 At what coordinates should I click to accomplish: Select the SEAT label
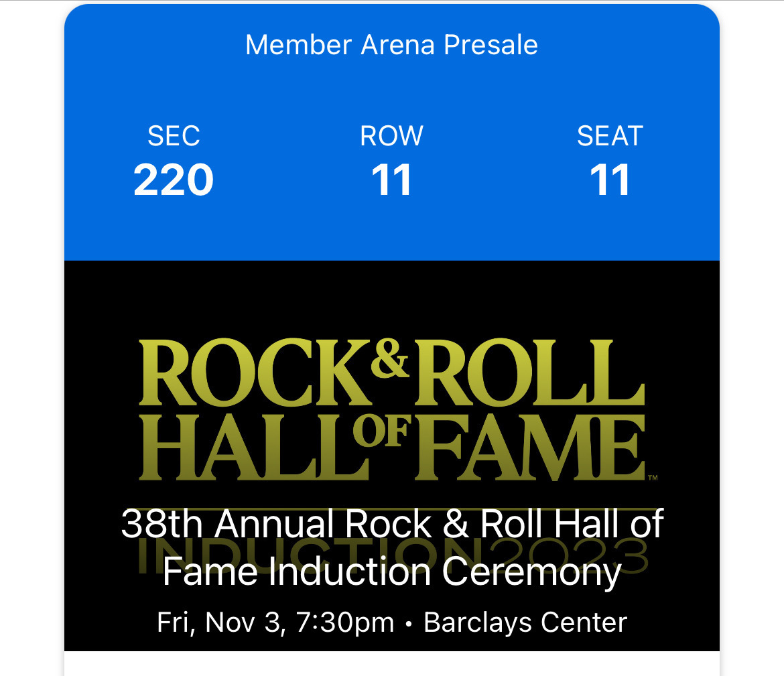pos(610,136)
